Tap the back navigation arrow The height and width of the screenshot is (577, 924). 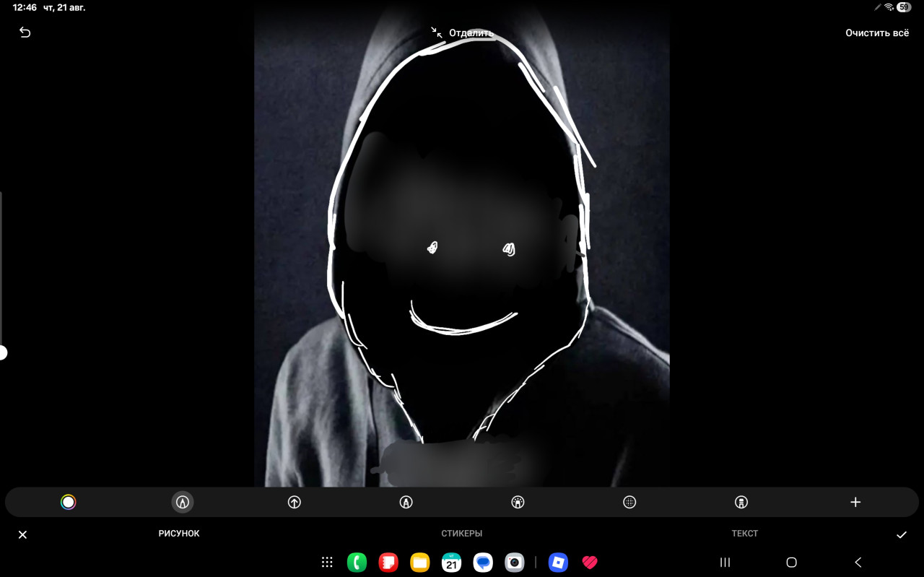pos(858,562)
